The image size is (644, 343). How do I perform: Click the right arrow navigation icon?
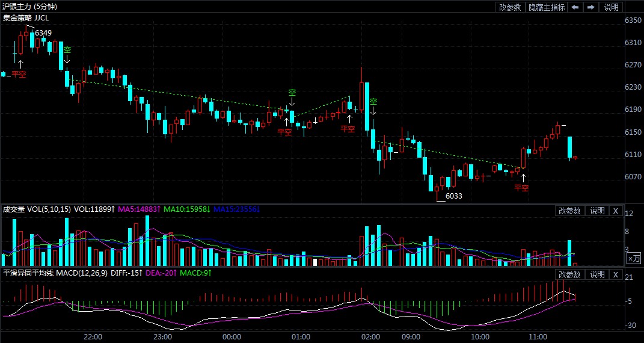591,7
